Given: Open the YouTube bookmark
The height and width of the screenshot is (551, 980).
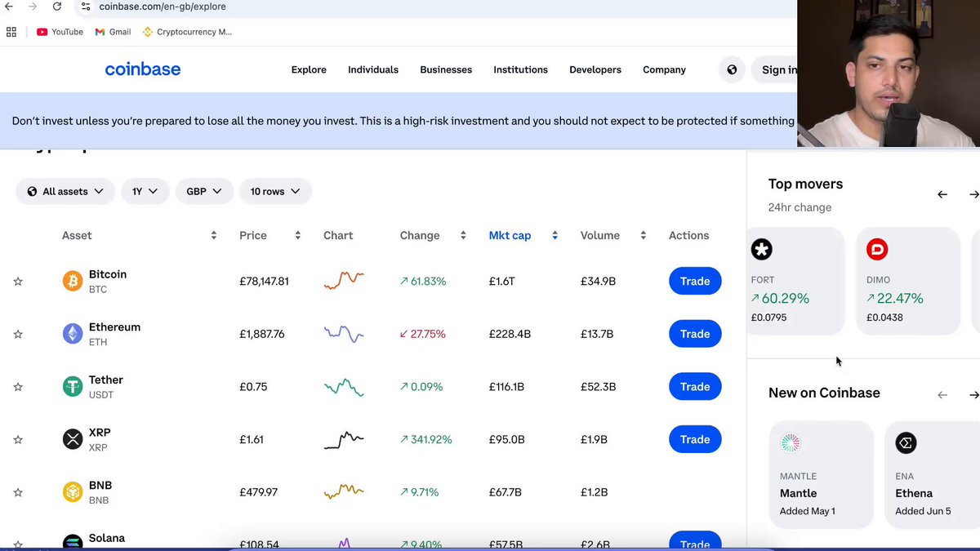Looking at the screenshot, I should click(x=60, y=32).
